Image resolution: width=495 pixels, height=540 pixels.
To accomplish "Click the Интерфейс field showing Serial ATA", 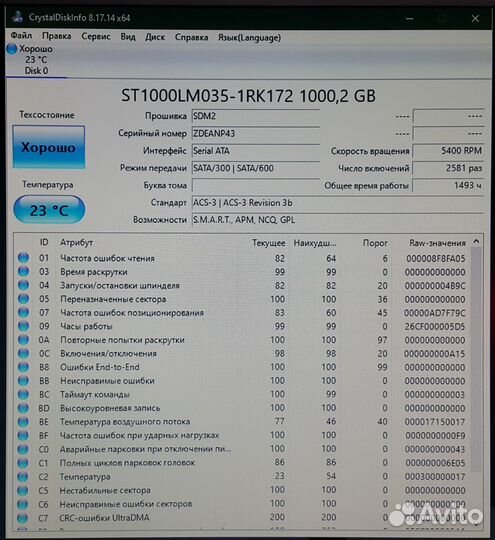I will (x=256, y=150).
